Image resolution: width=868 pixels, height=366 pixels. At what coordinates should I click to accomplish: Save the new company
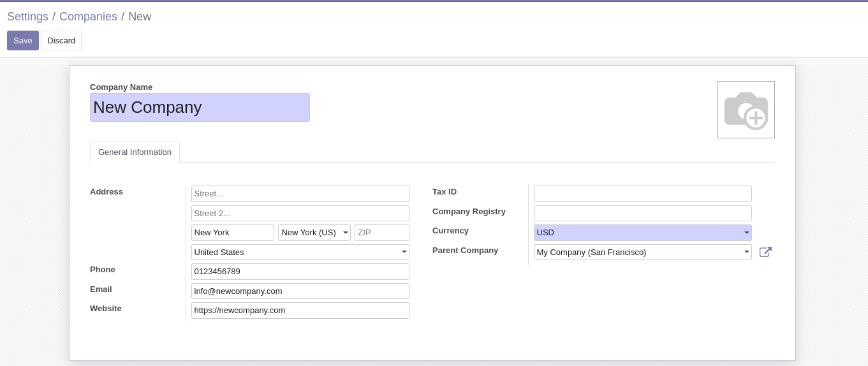point(23,41)
